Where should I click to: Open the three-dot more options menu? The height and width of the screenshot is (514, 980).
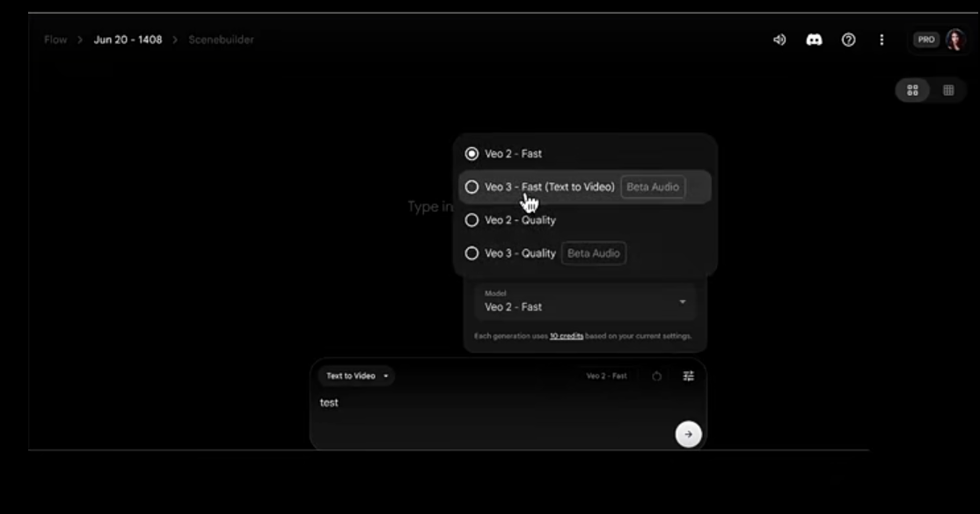[881, 40]
